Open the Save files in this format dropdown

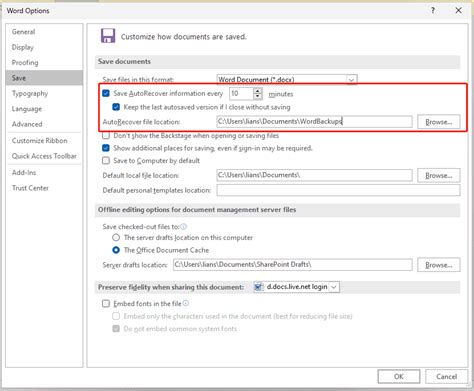click(351, 80)
